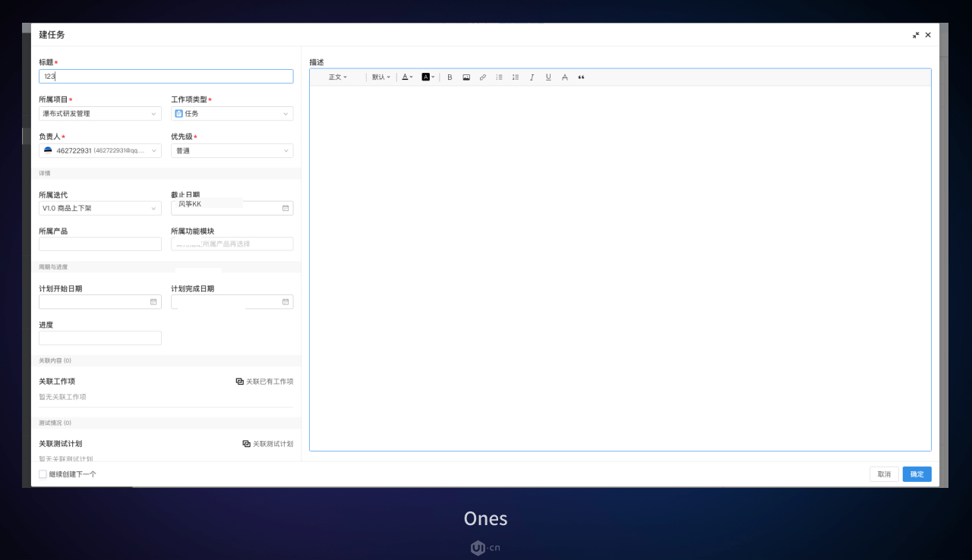Click 关联测试计划 link
Screen dimensions: 972x560
point(268,444)
